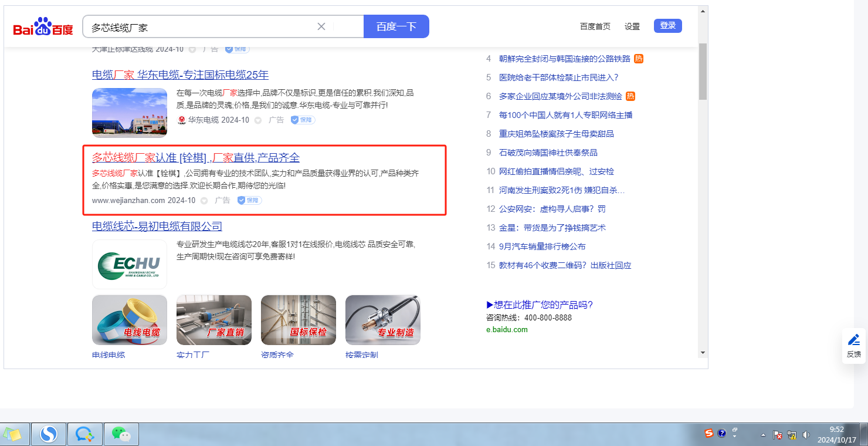
Task: Clear the search box with X icon
Action: [x=321, y=26]
